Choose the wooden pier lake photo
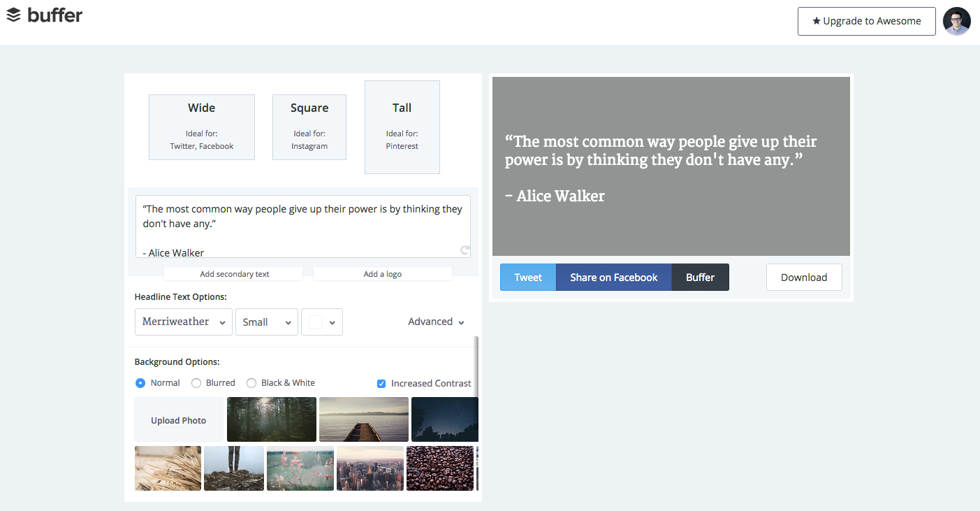 click(364, 419)
